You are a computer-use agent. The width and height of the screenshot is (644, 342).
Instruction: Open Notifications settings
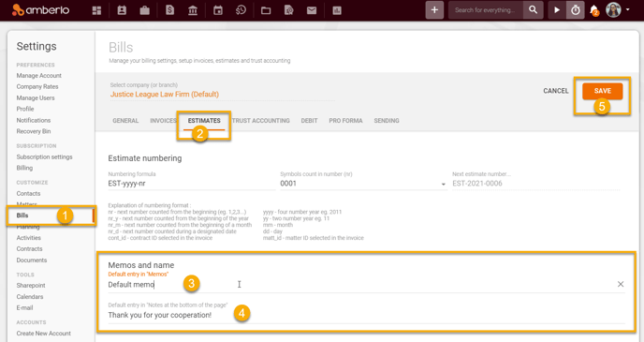34,120
